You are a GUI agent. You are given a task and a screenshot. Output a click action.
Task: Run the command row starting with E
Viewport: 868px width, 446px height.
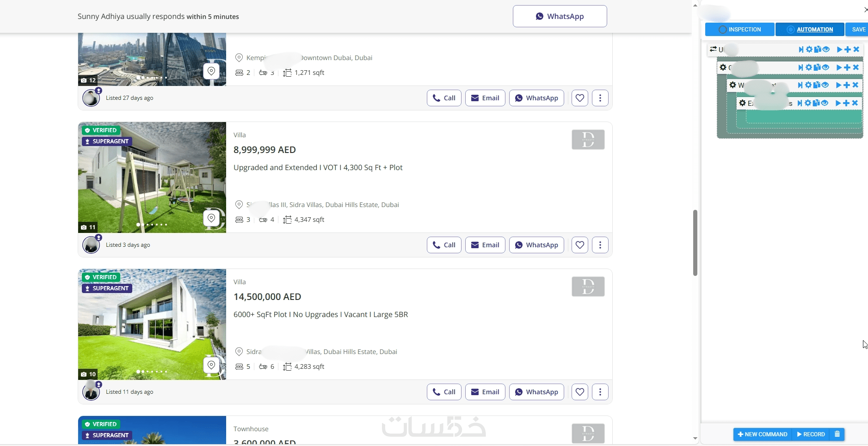[x=838, y=103]
